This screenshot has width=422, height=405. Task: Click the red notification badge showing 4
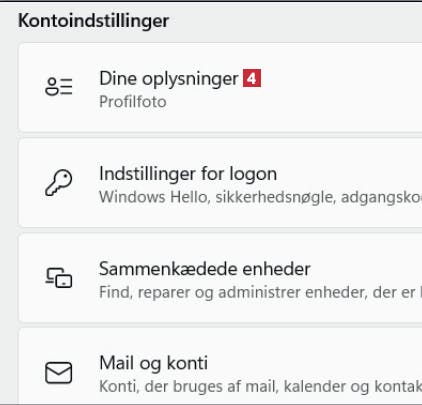coord(252,78)
